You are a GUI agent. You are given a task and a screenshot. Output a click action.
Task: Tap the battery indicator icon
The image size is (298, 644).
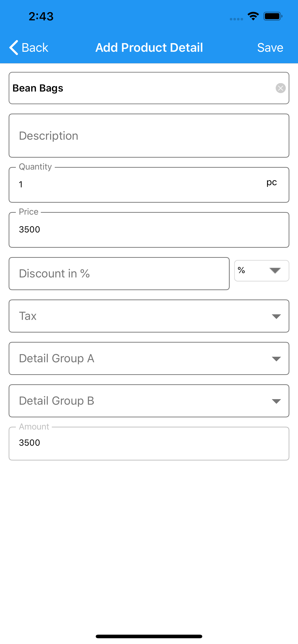[x=273, y=16]
